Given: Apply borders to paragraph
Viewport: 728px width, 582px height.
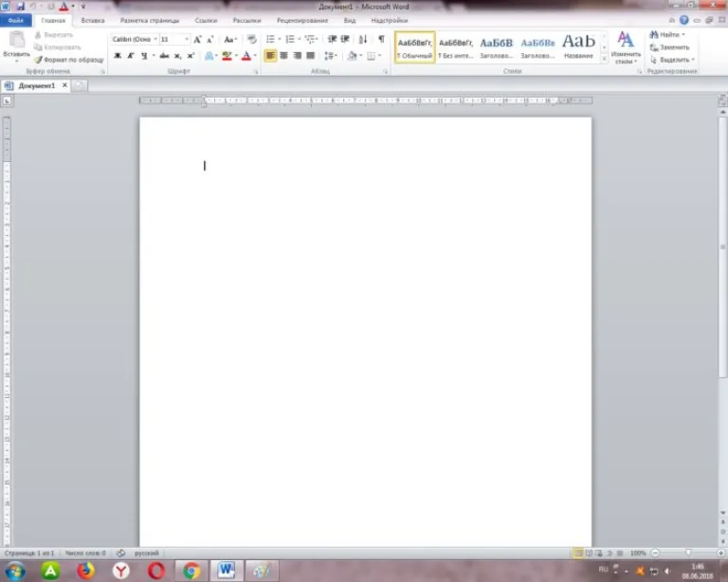Looking at the screenshot, I should pos(371,56).
